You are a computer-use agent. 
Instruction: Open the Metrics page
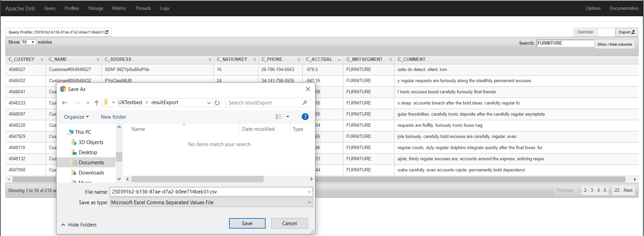pos(119,8)
